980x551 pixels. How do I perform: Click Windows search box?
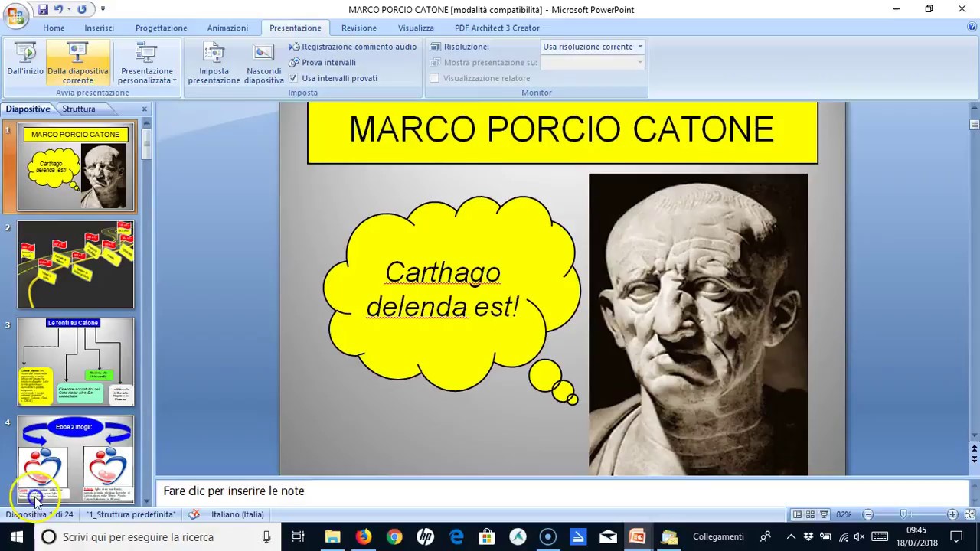tap(158, 536)
